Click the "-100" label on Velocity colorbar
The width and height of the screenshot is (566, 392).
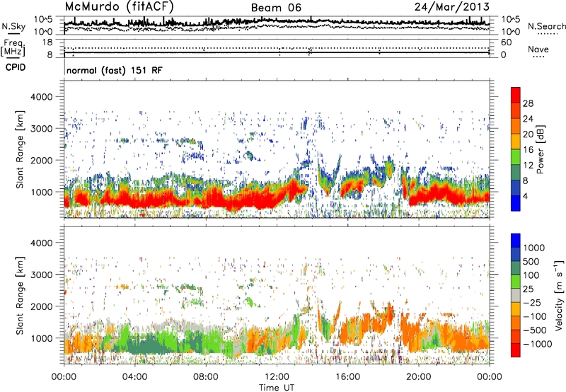tap(535, 316)
